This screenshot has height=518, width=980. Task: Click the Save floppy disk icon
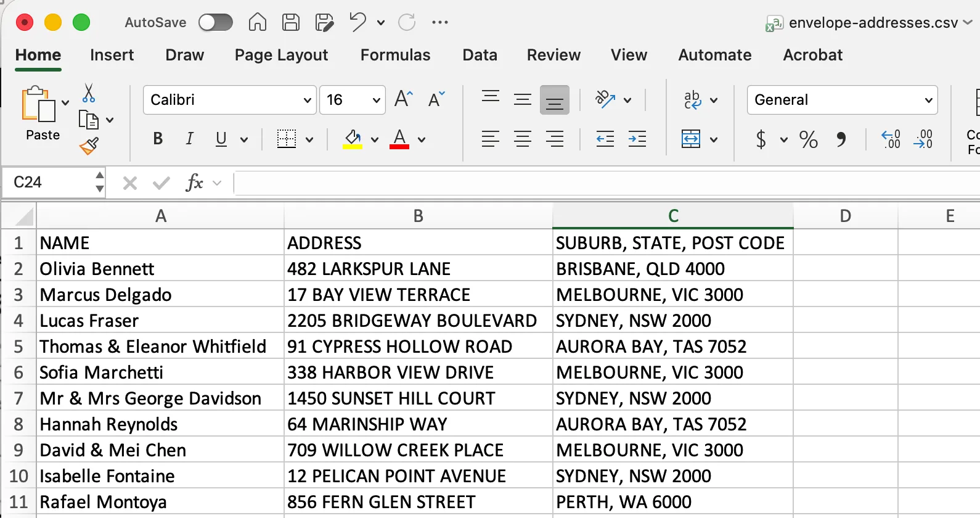click(291, 22)
